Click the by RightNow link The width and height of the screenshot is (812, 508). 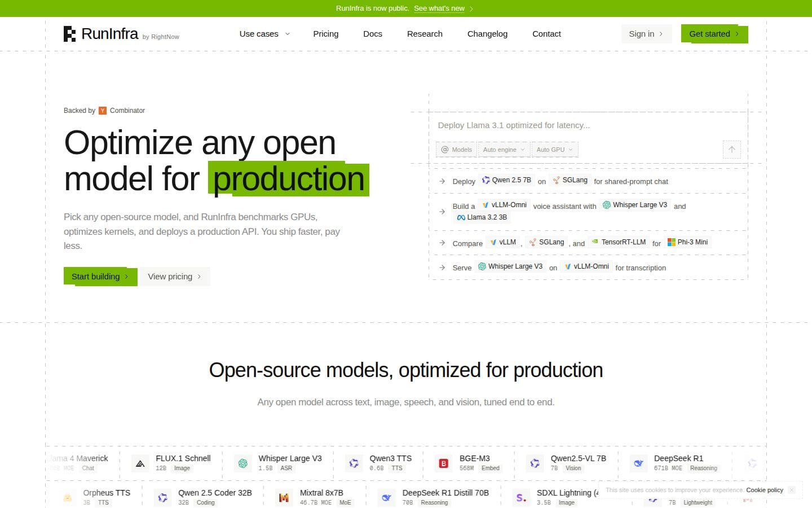(161, 37)
